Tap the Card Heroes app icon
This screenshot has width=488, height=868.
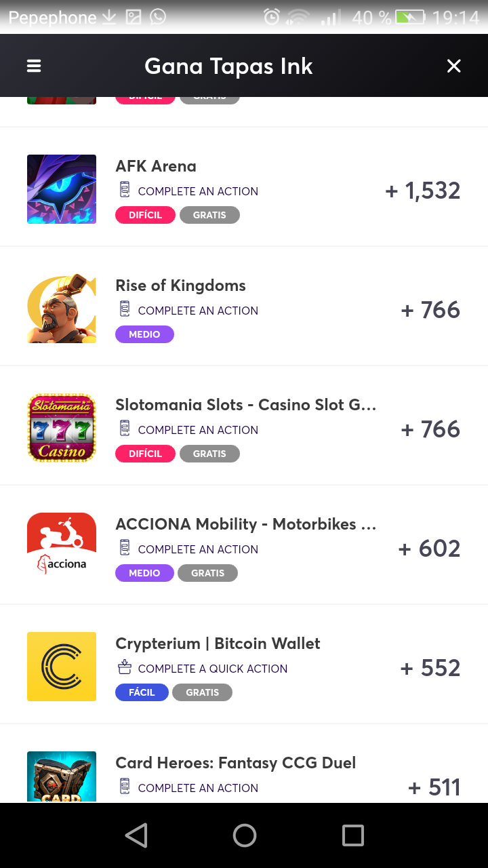[62, 777]
